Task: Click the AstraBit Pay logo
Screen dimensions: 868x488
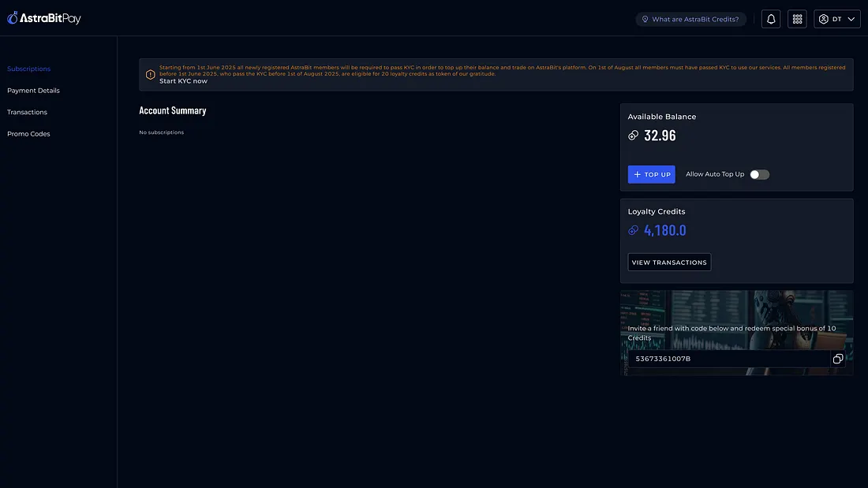Action: (x=44, y=18)
